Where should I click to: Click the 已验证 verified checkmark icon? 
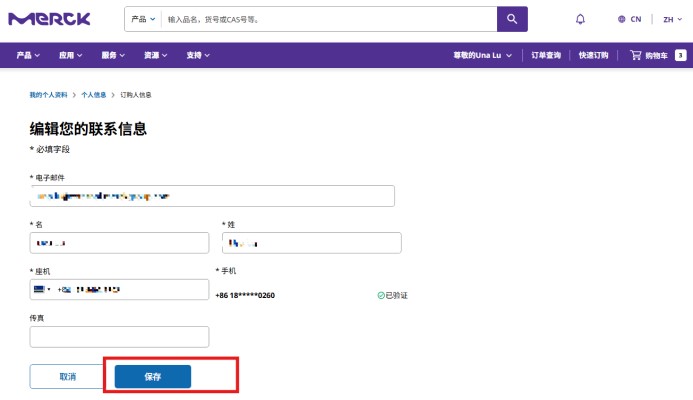[381, 295]
